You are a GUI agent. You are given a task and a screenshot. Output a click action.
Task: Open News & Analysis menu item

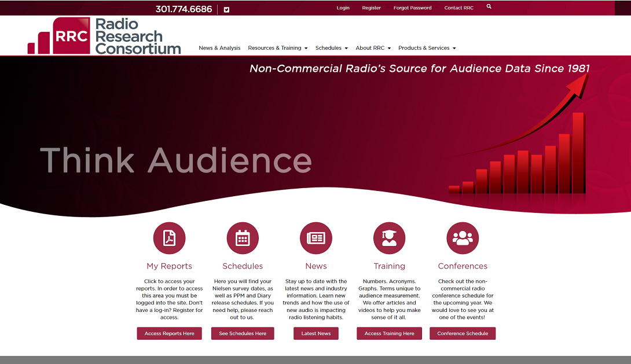click(x=219, y=48)
